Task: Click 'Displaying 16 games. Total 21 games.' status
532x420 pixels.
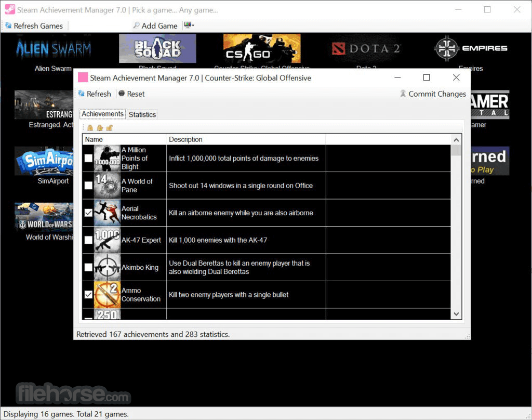Action: [66, 414]
